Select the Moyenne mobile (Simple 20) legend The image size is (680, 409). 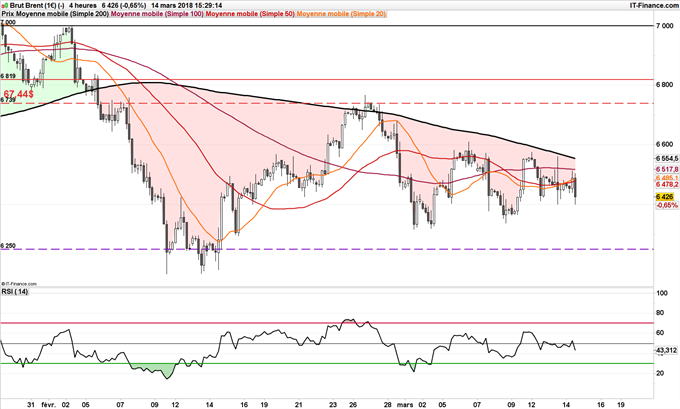[x=341, y=14]
